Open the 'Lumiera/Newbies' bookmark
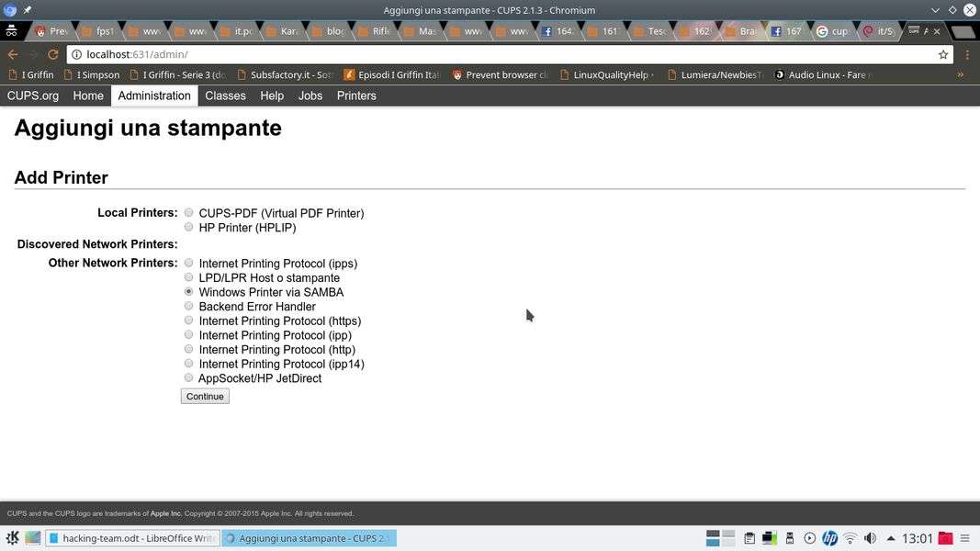The width and height of the screenshot is (980, 551). [x=715, y=74]
